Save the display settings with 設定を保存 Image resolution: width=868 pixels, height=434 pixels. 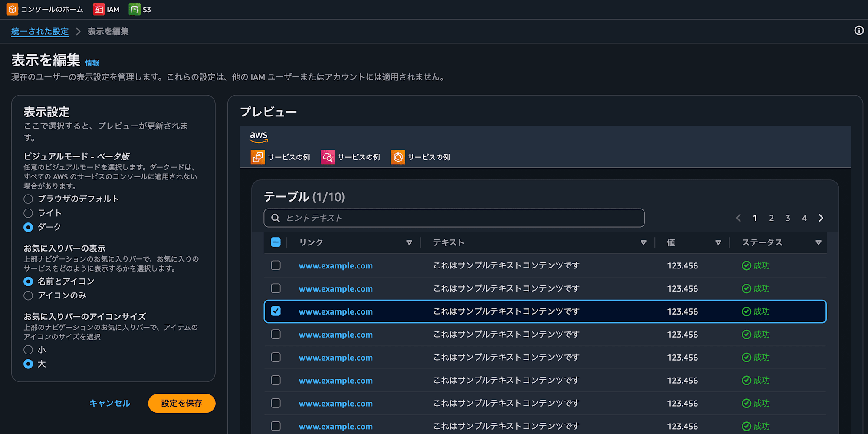pos(181,403)
